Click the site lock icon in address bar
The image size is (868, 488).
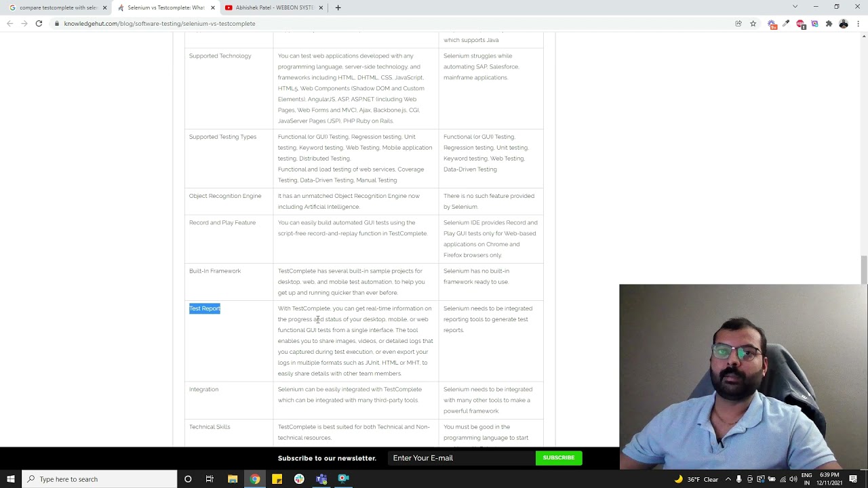click(x=57, y=24)
